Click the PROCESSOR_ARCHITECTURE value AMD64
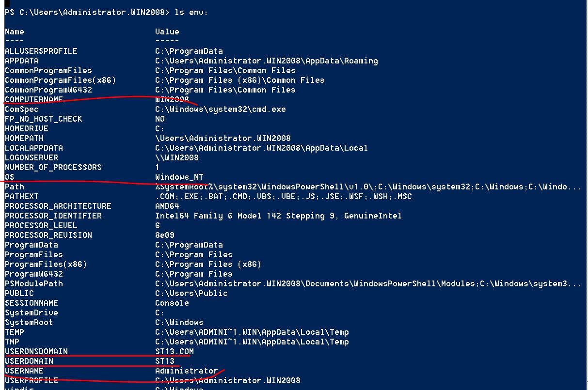This screenshot has height=390, width=588. 167,206
